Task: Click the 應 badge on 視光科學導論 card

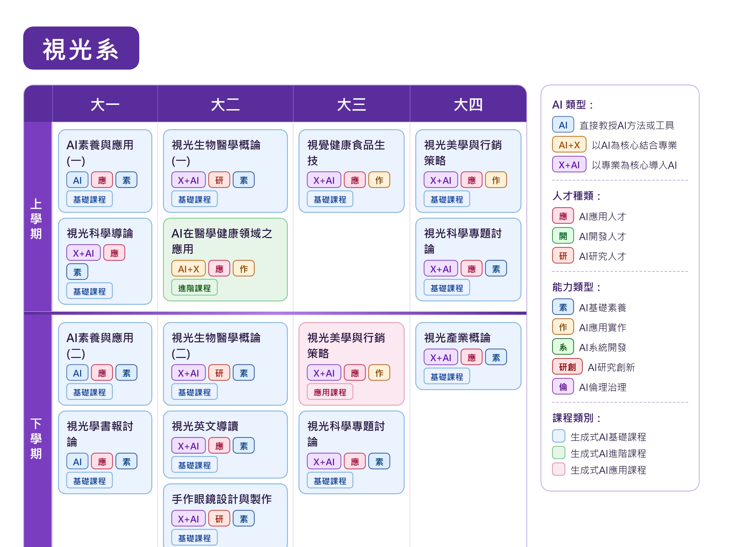Action: (114, 253)
